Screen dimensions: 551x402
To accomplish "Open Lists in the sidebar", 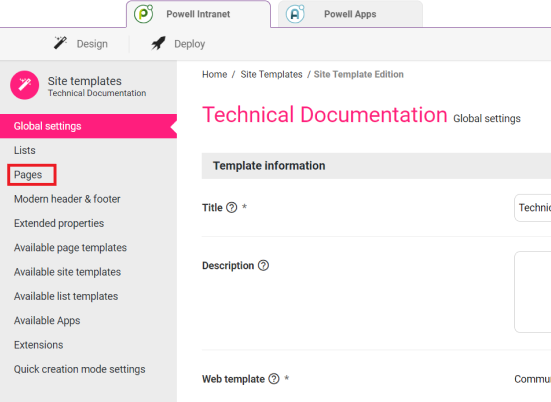I will click(x=25, y=150).
